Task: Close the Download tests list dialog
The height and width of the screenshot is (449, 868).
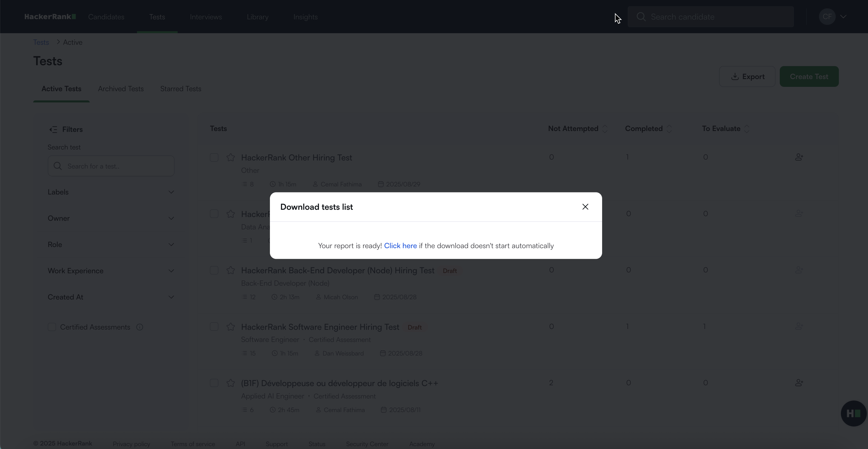Action: tap(585, 207)
